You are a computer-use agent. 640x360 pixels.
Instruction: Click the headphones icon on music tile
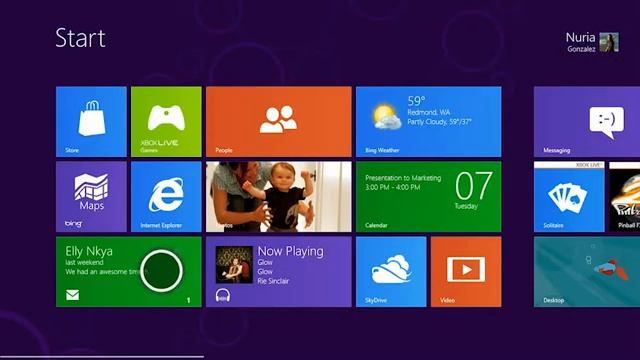click(x=223, y=295)
